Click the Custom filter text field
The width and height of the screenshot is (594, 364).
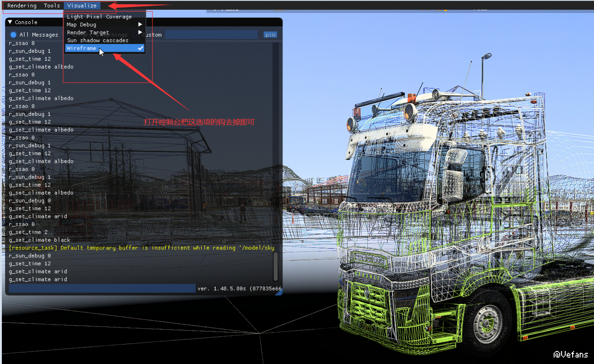point(211,35)
